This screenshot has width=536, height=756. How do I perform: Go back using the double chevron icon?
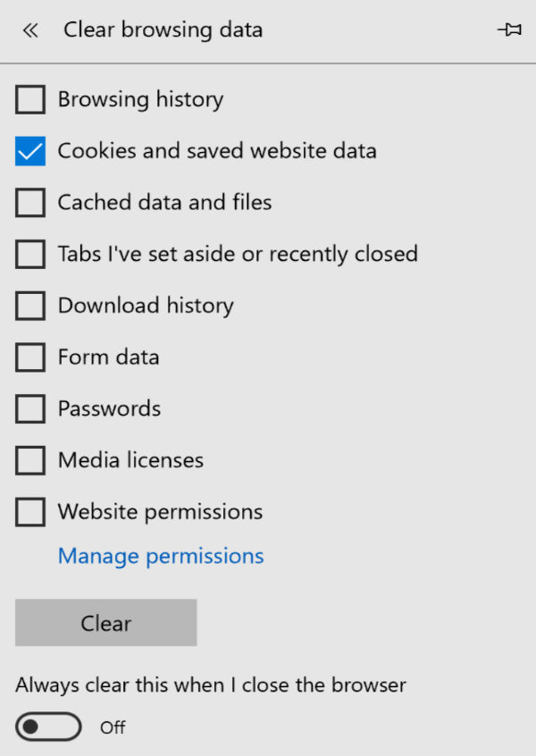(x=30, y=31)
